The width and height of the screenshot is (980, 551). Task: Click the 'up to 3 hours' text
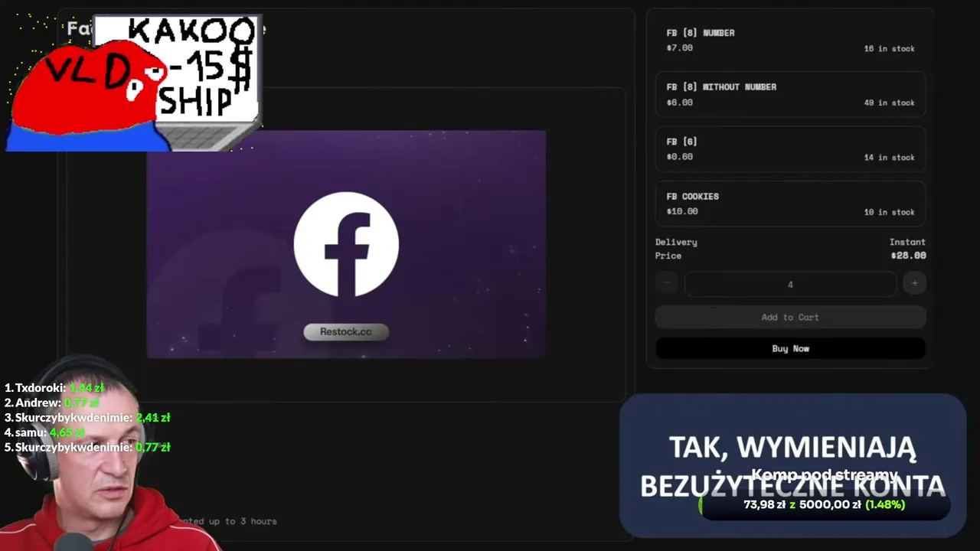242,521
